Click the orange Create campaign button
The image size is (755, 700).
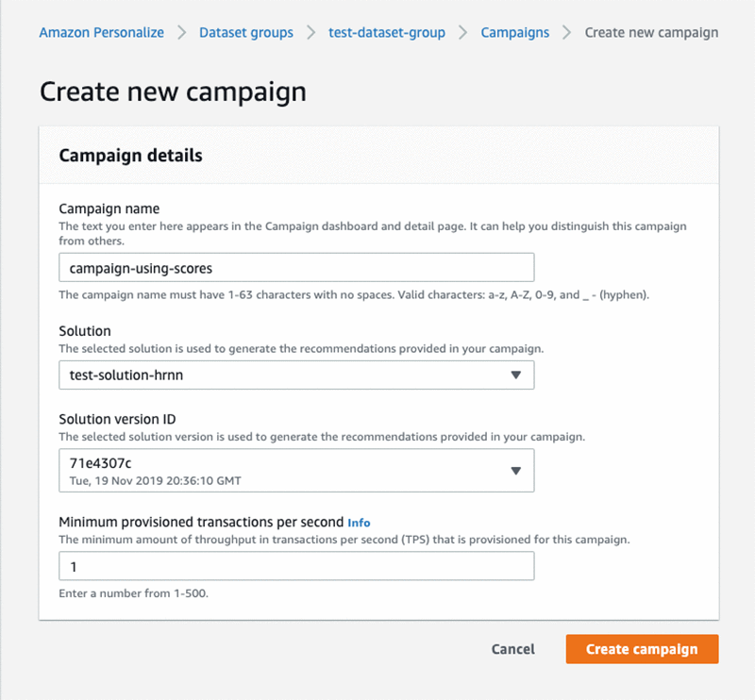click(x=642, y=649)
